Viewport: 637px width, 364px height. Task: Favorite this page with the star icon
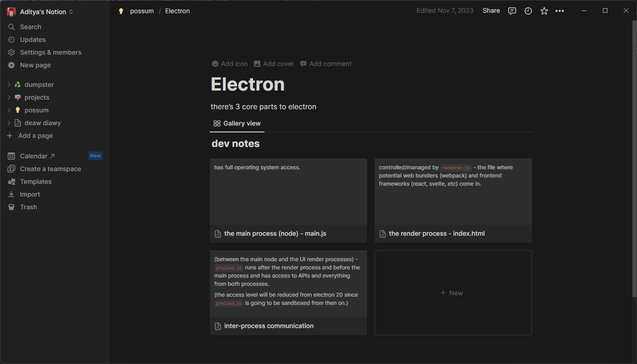click(x=544, y=11)
